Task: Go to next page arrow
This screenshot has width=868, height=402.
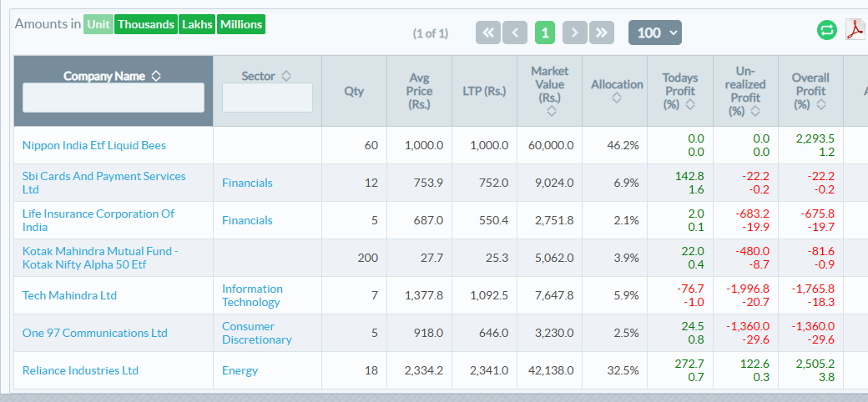Action: click(574, 33)
